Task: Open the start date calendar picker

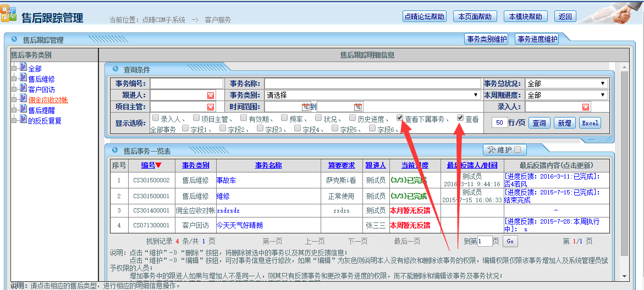Action: click(305, 107)
